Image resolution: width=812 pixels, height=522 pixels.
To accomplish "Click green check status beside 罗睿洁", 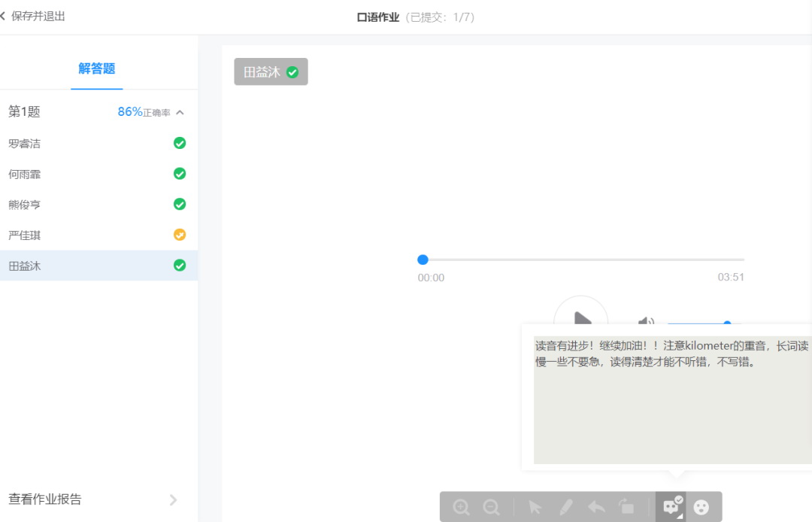I will pos(180,143).
